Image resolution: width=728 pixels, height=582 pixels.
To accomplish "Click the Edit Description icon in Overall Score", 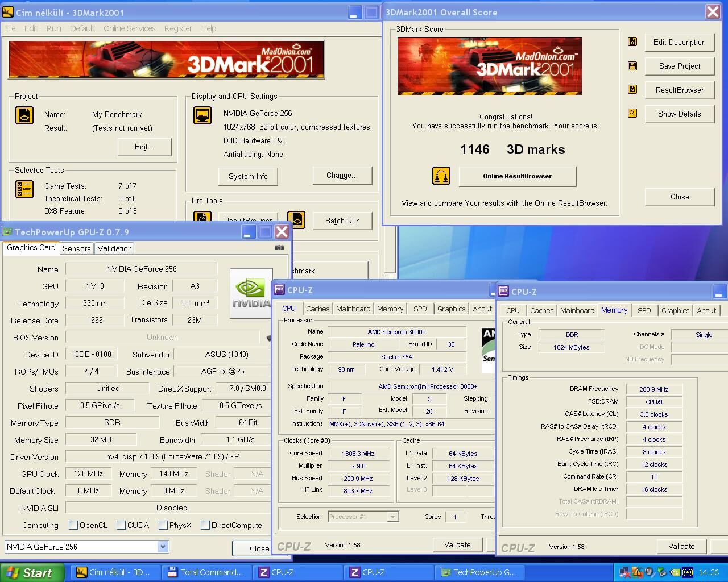I will tap(632, 41).
